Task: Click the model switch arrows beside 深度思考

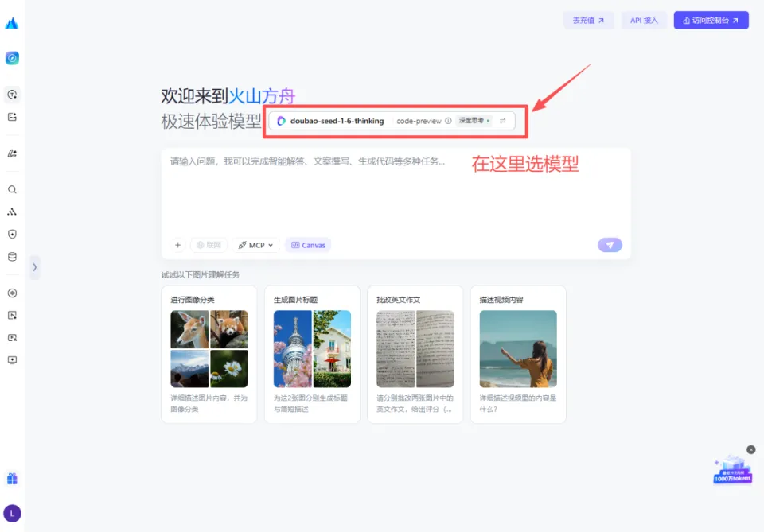Action: tap(504, 121)
